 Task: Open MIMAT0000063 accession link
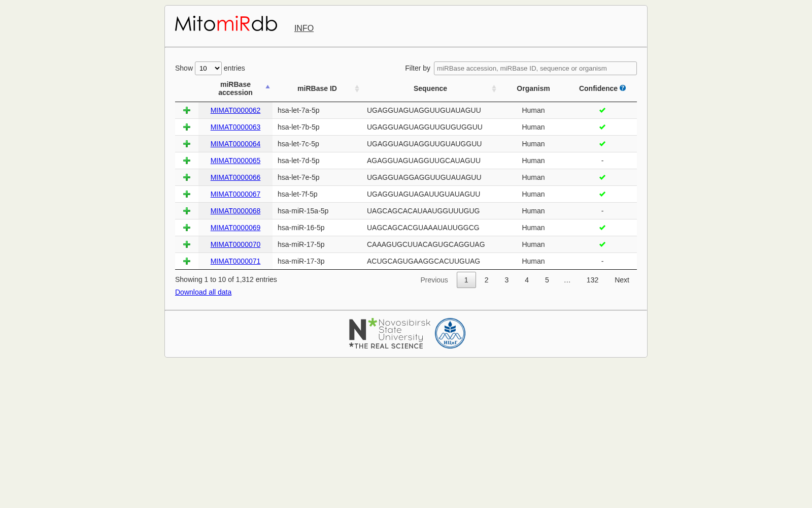pos(235,127)
